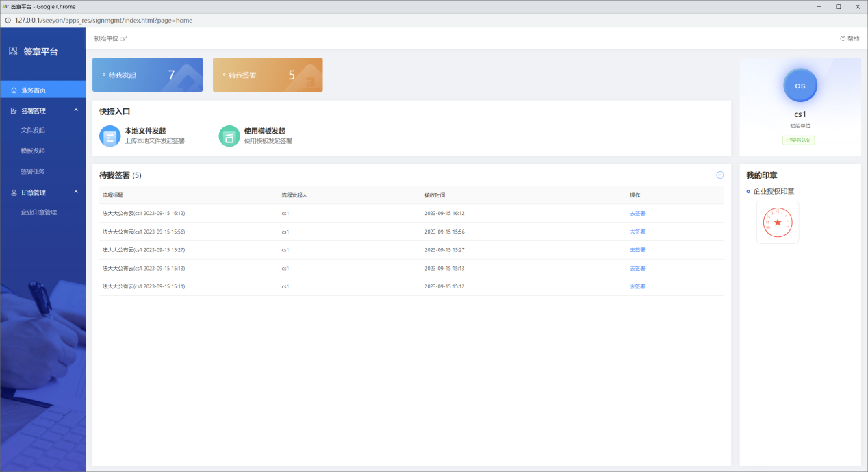Go to 业务首页 in the sidebar
This screenshot has height=472, width=868.
34,90
